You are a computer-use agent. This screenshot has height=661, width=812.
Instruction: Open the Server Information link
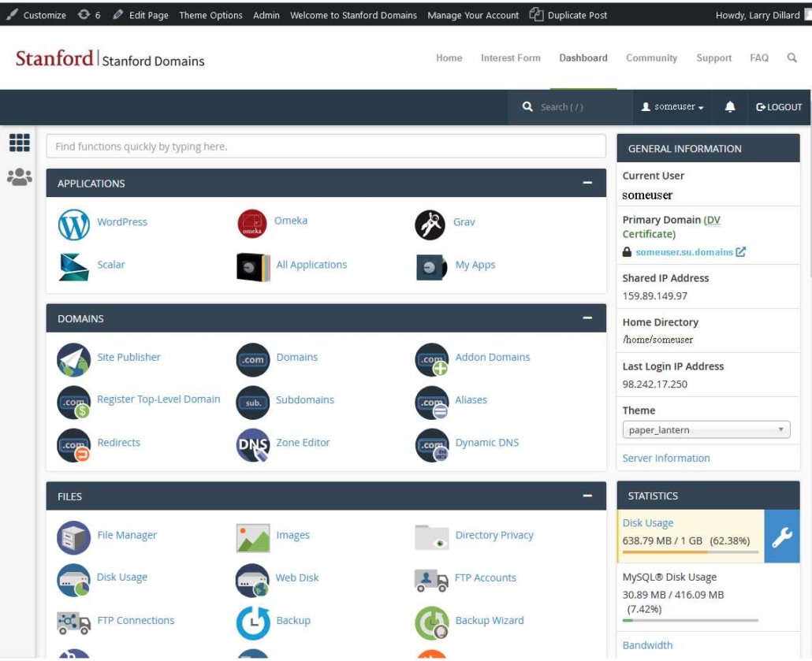[x=666, y=458]
